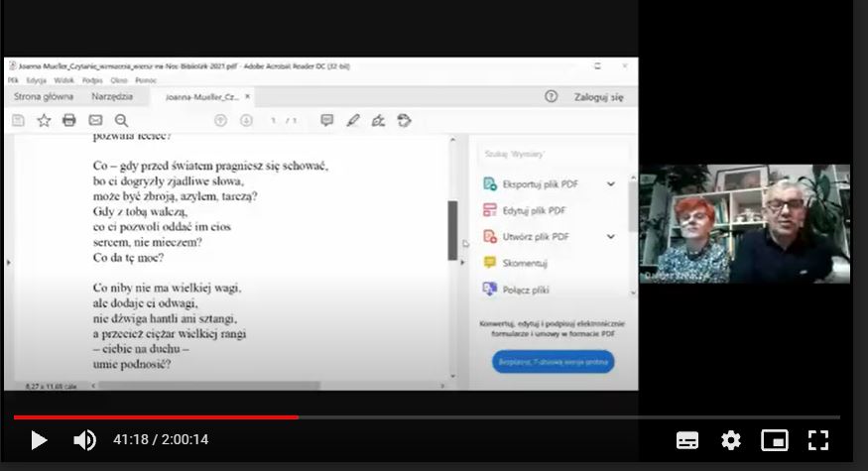Click the document horizontal scrollbar
The width and height of the screenshot is (868, 471).
[x=209, y=385]
